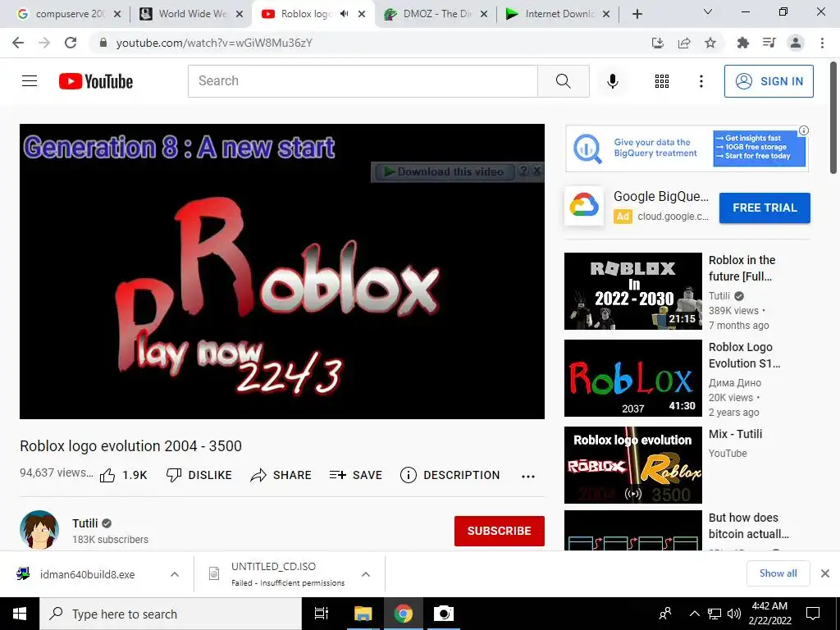Open the Google Cloud ad logo
Image resolution: width=840 pixels, height=630 pixels.
tap(584, 206)
